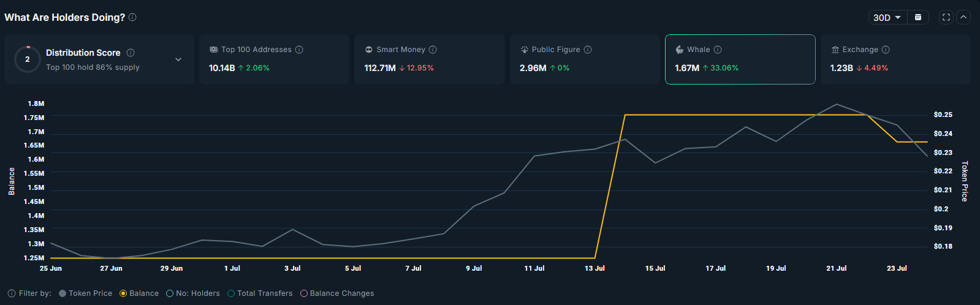Collapse the holders panel with the up chevron
Viewport: 980px width, 305px height.
click(963, 17)
